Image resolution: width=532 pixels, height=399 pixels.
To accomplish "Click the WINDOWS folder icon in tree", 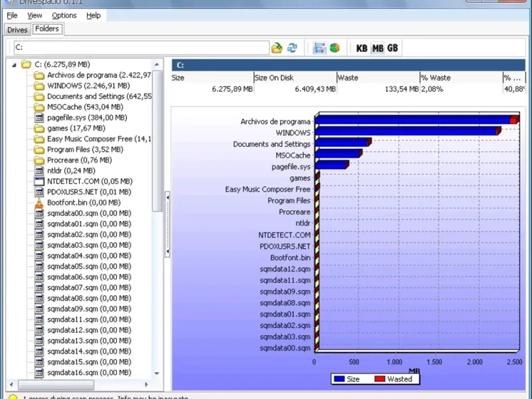I will click(39, 86).
